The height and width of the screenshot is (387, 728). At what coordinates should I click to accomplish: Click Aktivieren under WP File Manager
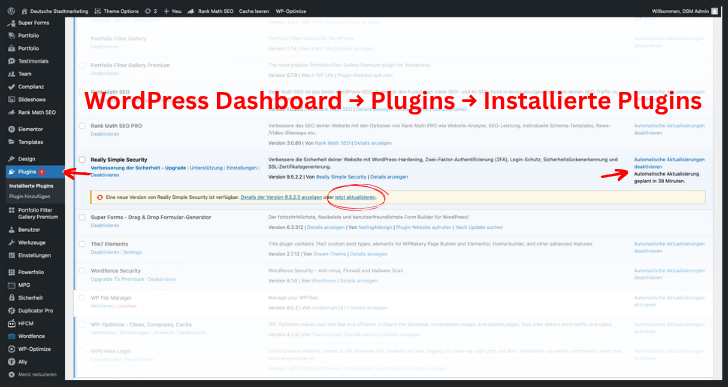(x=102, y=306)
